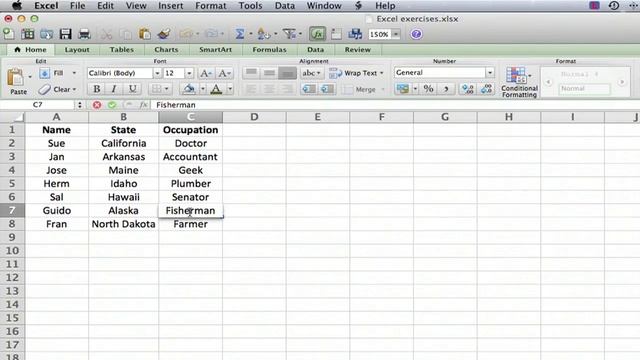Open the templates gallery icon
Image resolution: width=640 pixels, height=360 pixels.
pyautogui.click(x=27, y=34)
